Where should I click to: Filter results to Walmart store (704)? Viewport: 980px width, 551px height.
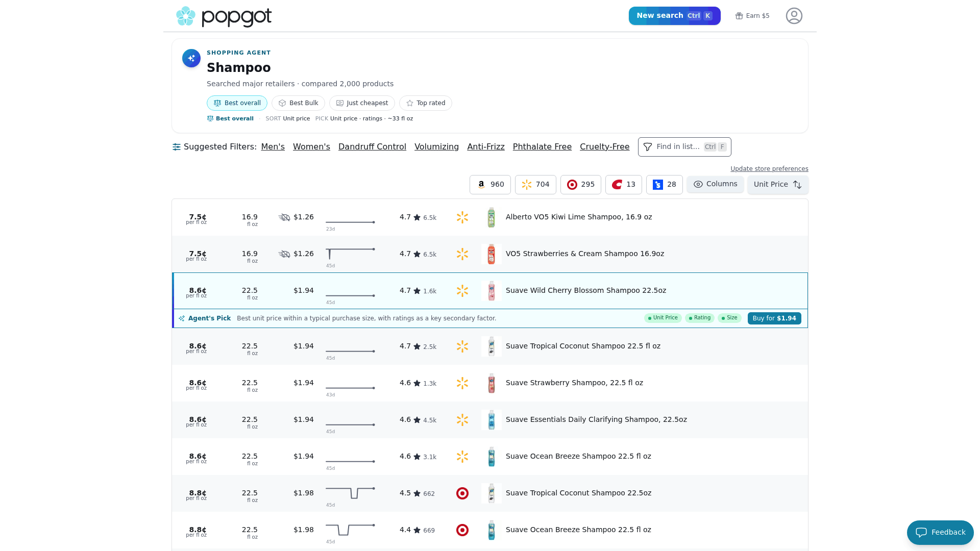click(x=535, y=185)
